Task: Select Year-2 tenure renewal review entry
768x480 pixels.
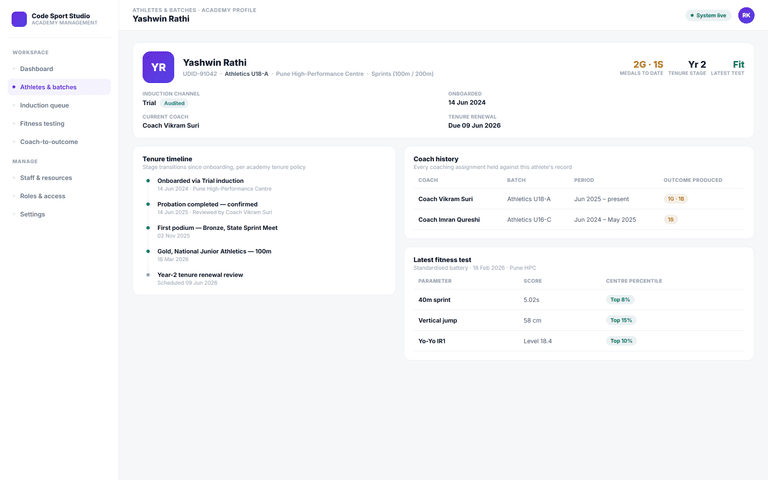Action: (200, 275)
